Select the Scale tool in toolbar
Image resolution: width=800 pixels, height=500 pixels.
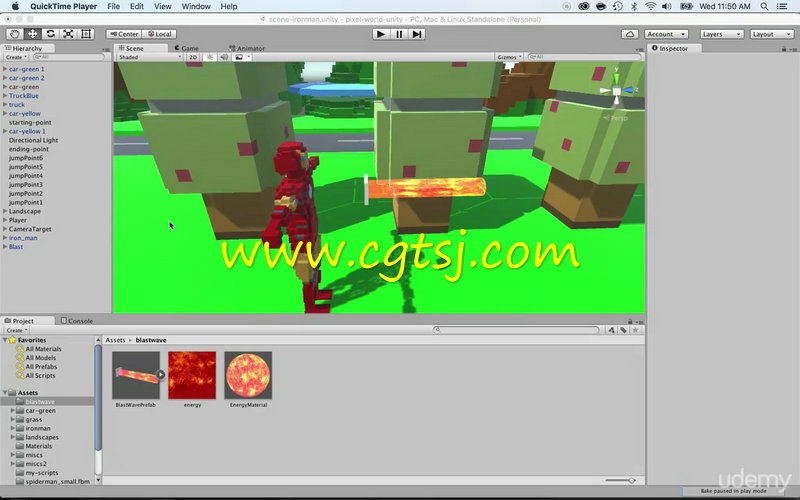68,34
